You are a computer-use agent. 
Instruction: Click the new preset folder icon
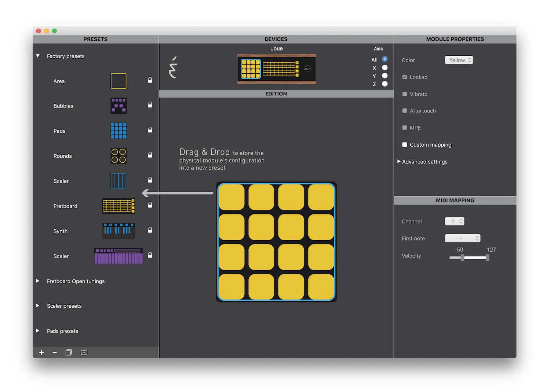pos(84,352)
